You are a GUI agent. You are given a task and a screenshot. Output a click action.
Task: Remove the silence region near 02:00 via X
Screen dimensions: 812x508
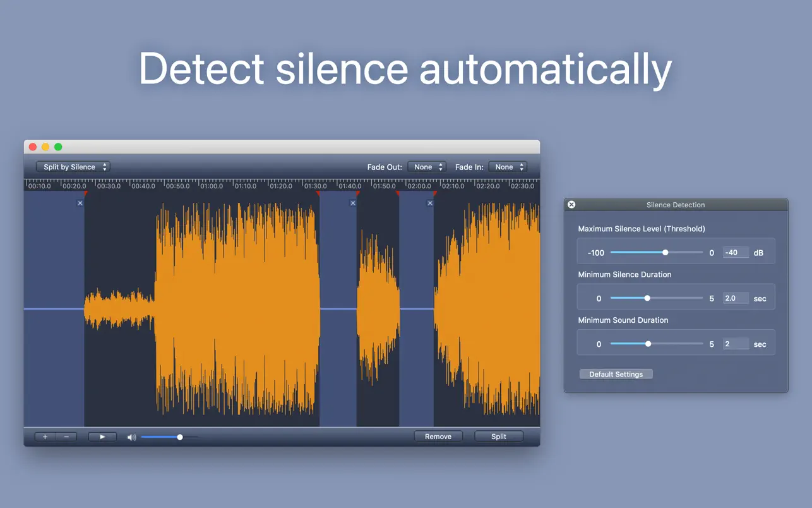click(x=430, y=203)
